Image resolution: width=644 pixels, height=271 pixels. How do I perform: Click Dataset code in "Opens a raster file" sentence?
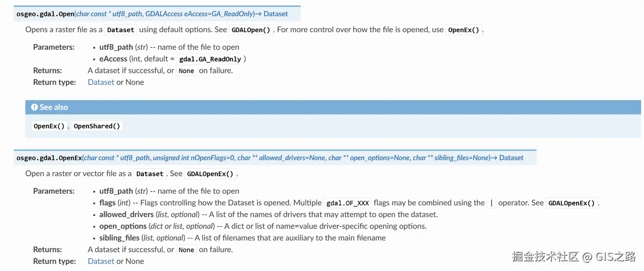pos(121,30)
